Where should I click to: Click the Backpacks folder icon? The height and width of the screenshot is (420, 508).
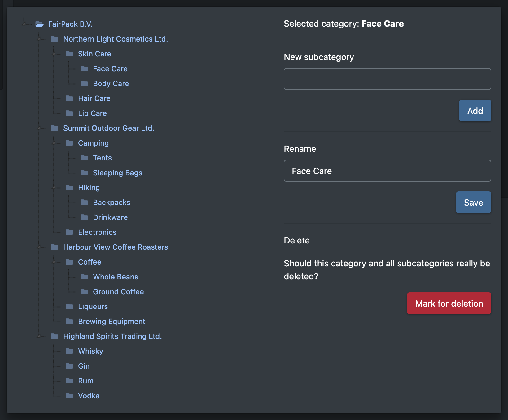pos(84,202)
